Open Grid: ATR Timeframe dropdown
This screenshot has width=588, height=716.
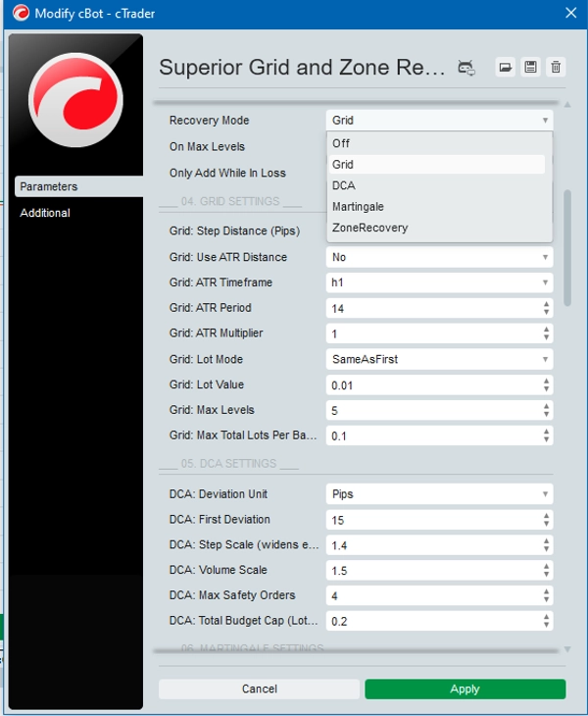439,282
